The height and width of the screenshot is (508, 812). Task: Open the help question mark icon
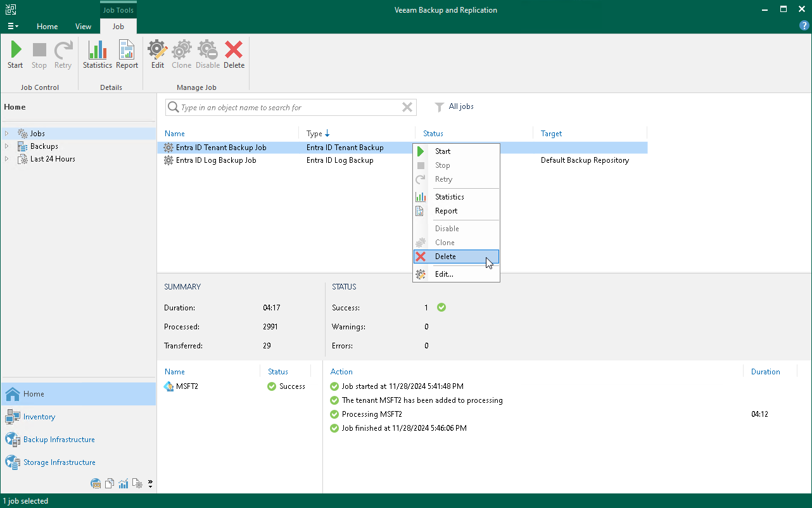(x=804, y=26)
